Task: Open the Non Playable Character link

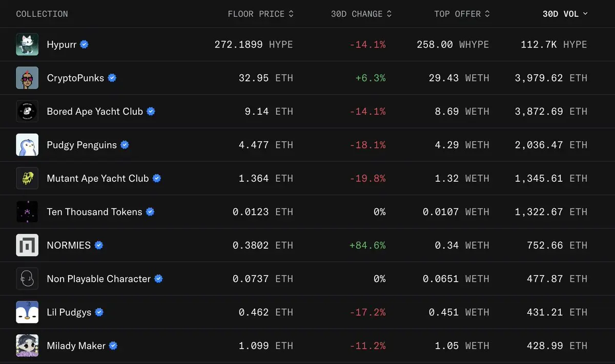Action: 99,279
